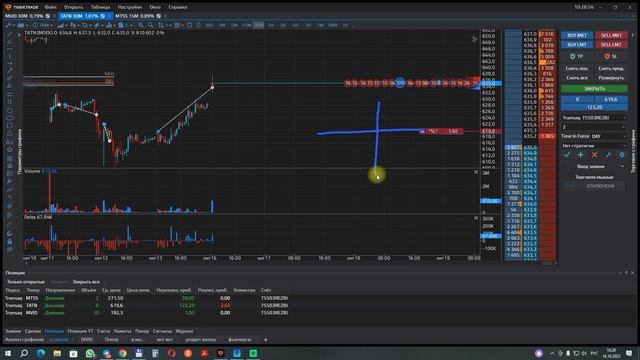Click the zoom in magnifier on chart toolbar
Image resolution: width=640 pixels, height=360 pixels.
coord(141,25)
